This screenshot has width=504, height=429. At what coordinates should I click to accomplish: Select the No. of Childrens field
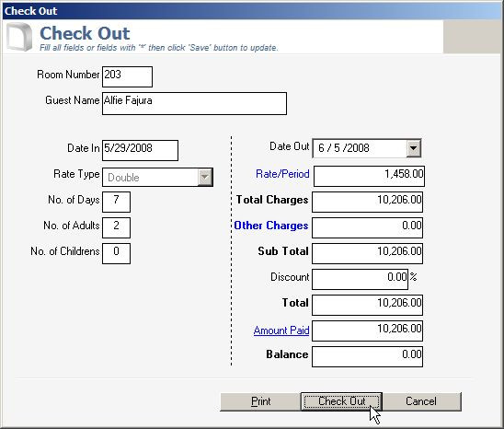pos(117,253)
